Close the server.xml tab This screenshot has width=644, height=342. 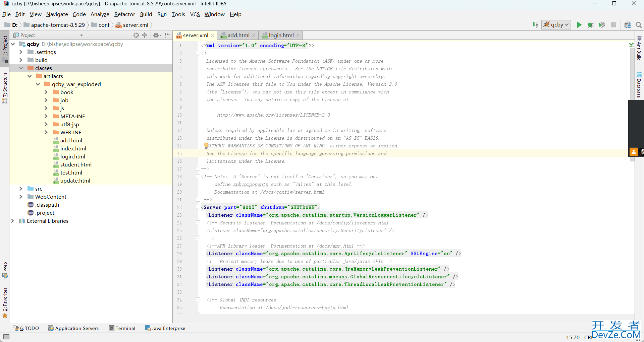(212, 36)
